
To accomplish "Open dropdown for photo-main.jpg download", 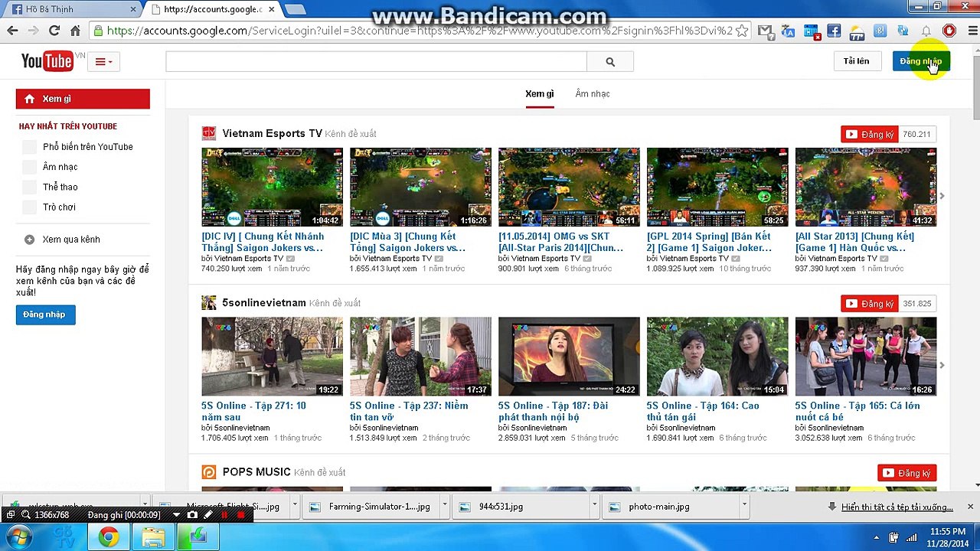I will [743, 506].
